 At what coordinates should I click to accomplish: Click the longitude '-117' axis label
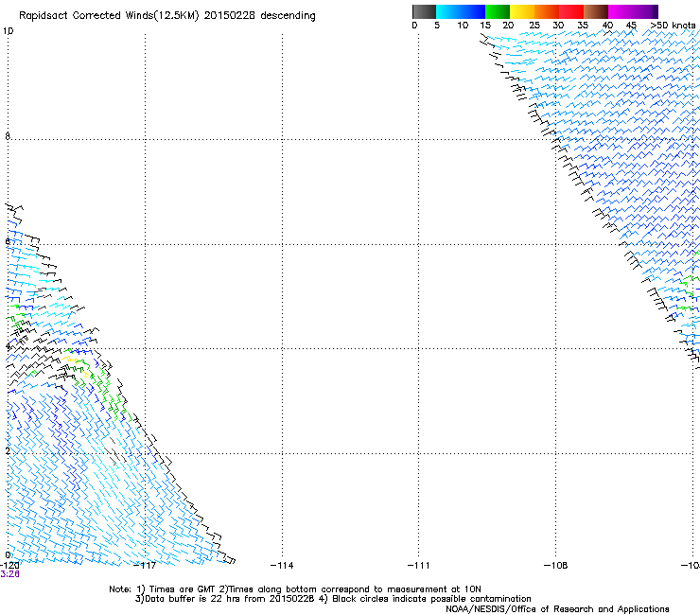tap(145, 566)
